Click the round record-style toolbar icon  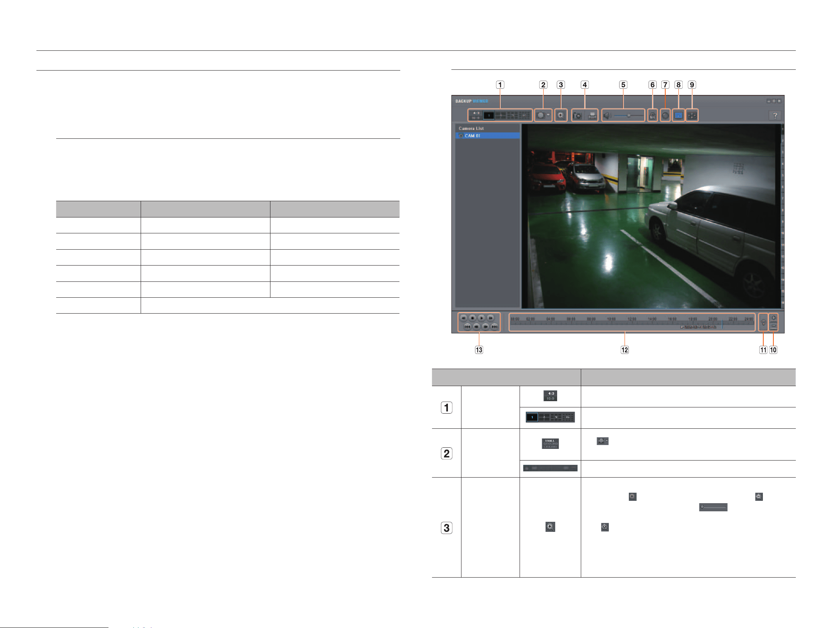[x=665, y=116]
